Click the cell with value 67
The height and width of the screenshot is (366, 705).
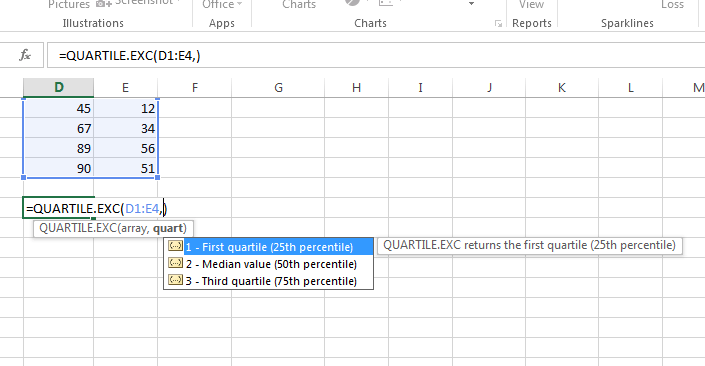(59, 128)
